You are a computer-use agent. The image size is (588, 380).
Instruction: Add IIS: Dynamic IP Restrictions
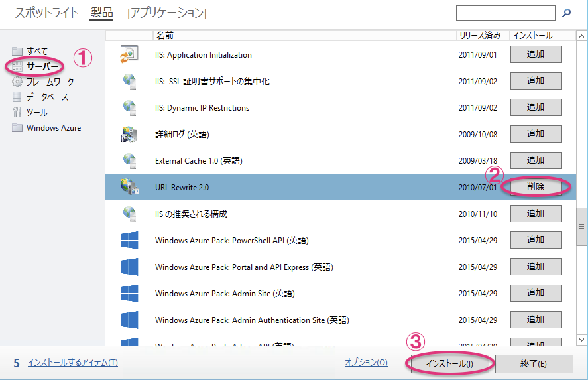536,107
